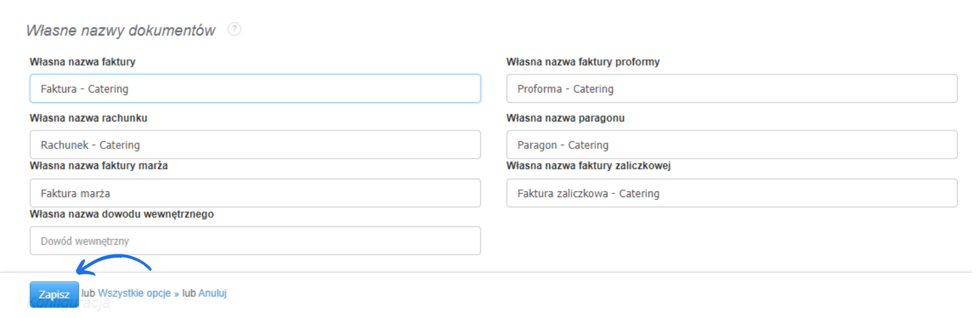Click the Anuluj link

click(x=213, y=293)
